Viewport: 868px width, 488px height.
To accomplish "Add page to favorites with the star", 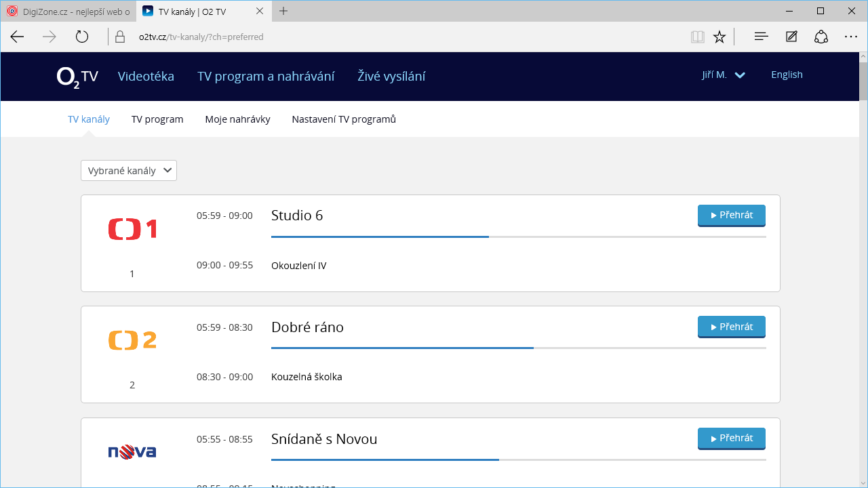I will tap(719, 37).
